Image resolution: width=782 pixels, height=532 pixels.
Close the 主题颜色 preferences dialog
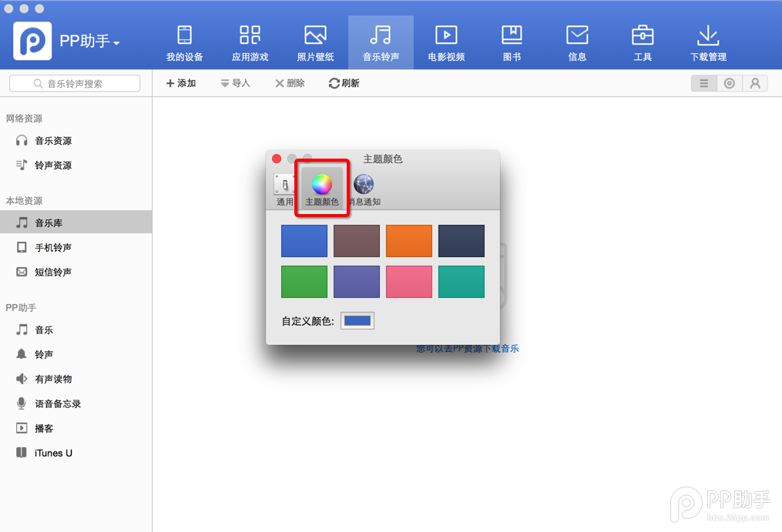[277, 159]
